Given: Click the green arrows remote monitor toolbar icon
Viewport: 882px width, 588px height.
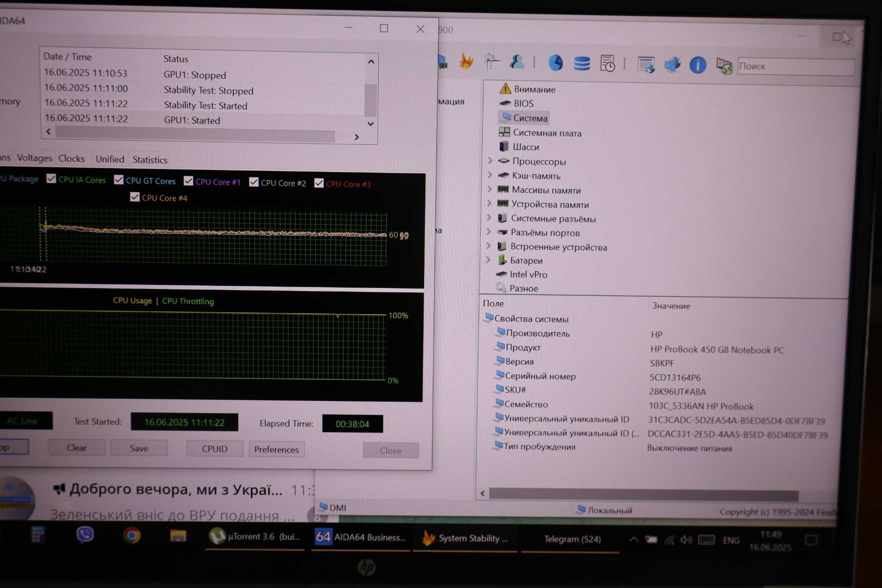Looking at the screenshot, I should click(x=724, y=66).
